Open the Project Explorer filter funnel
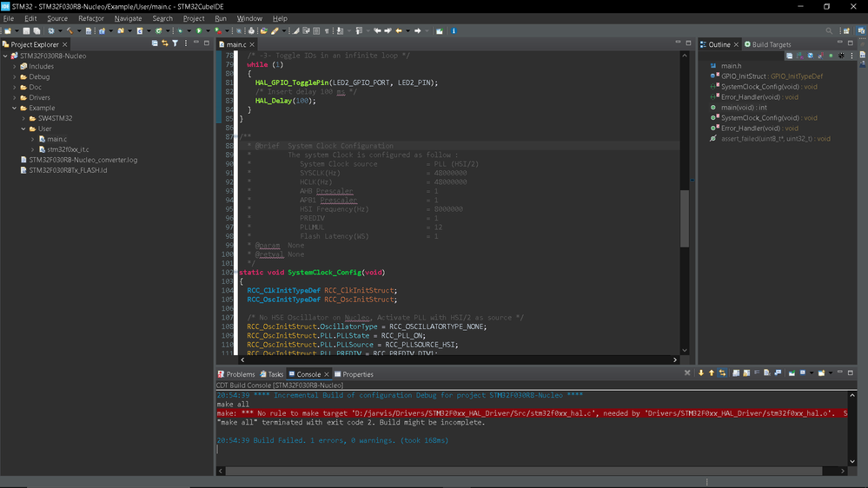Viewport: 868px width, 488px height. [175, 43]
